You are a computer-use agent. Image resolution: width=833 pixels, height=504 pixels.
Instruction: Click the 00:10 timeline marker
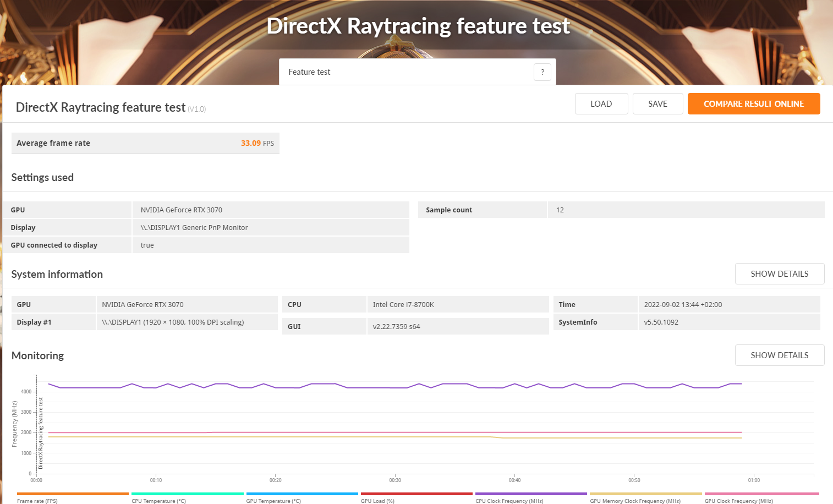156,480
